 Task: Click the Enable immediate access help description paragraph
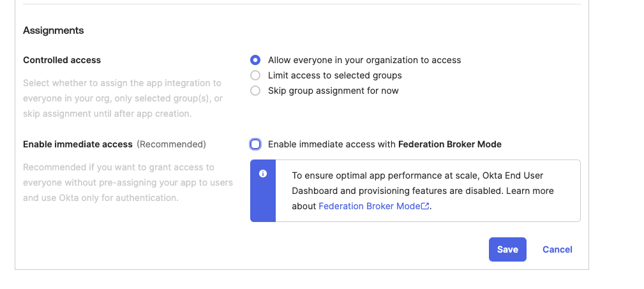click(128, 182)
